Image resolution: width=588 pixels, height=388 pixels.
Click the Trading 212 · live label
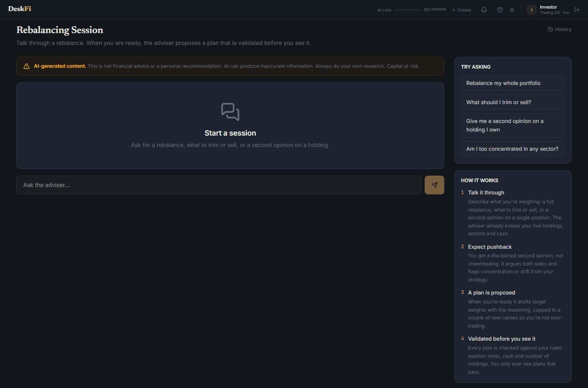(555, 13)
